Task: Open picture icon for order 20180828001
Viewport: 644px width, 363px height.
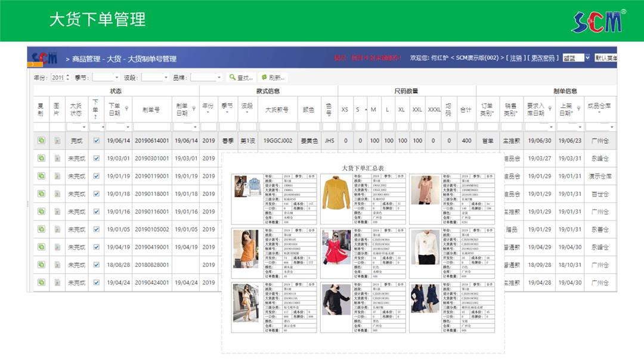Action: coord(57,264)
